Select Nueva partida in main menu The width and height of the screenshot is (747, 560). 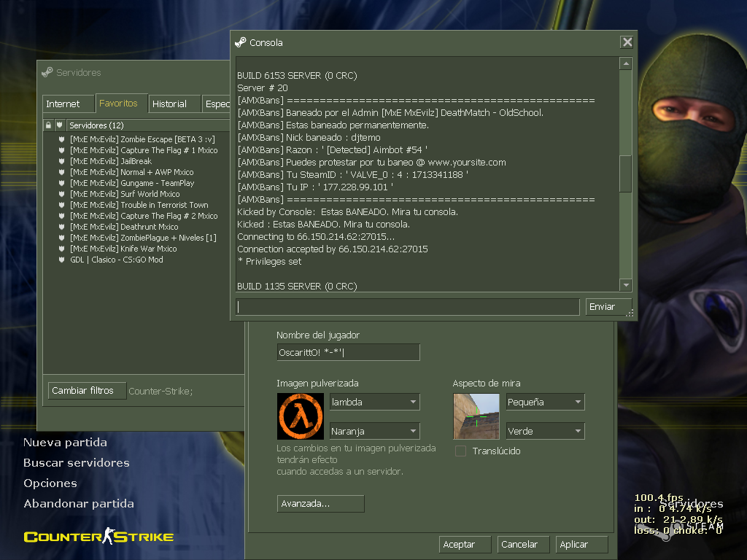point(65,443)
